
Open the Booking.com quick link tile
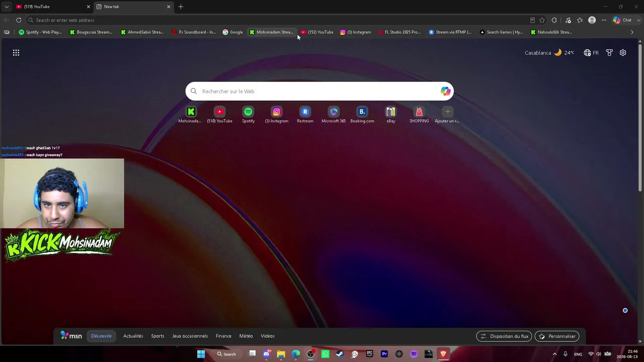(362, 114)
